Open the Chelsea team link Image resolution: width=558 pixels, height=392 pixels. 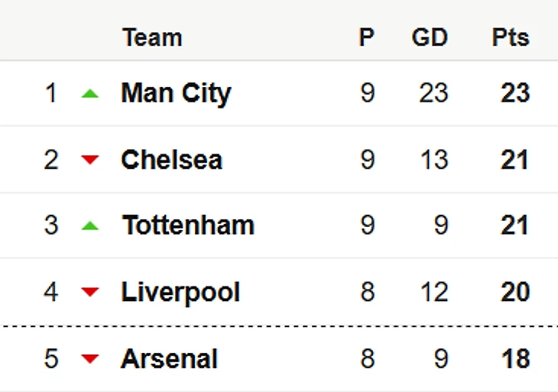(x=172, y=160)
